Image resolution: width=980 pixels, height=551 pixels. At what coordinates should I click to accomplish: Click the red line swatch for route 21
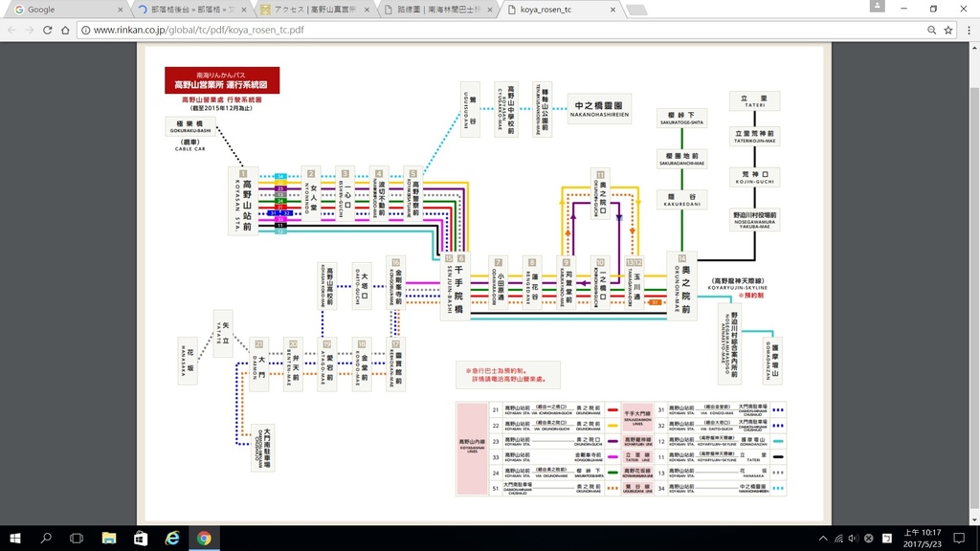(613, 410)
